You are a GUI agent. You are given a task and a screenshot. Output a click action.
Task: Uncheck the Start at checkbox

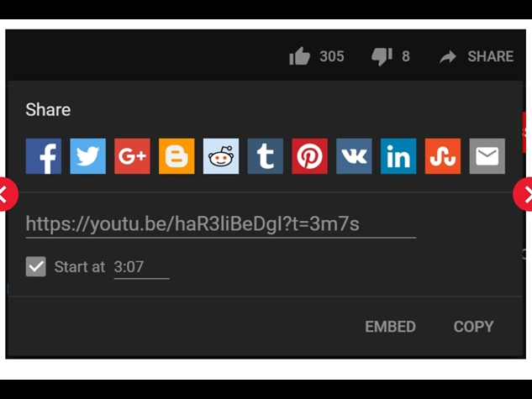(35, 266)
